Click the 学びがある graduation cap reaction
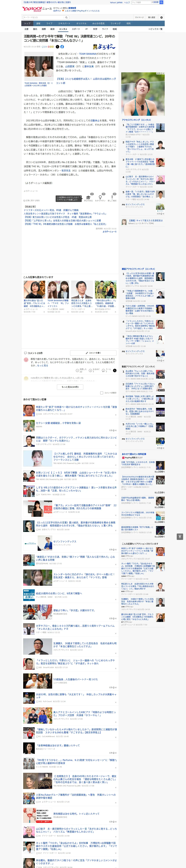This screenshot has width=186, height=868. 89,198
